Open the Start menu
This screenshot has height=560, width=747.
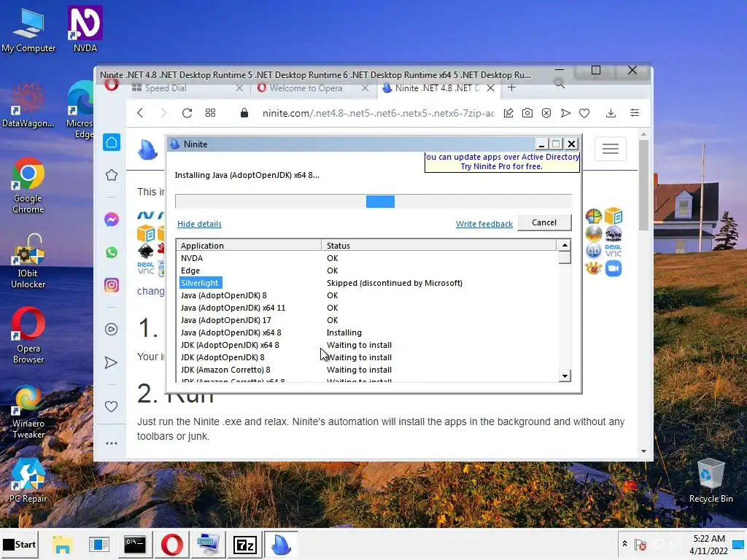[20, 544]
